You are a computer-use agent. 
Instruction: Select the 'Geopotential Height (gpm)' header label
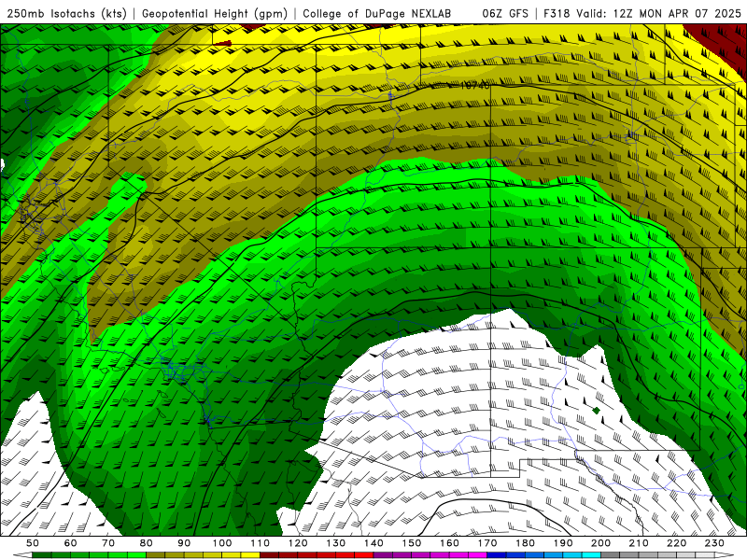pyautogui.click(x=215, y=14)
